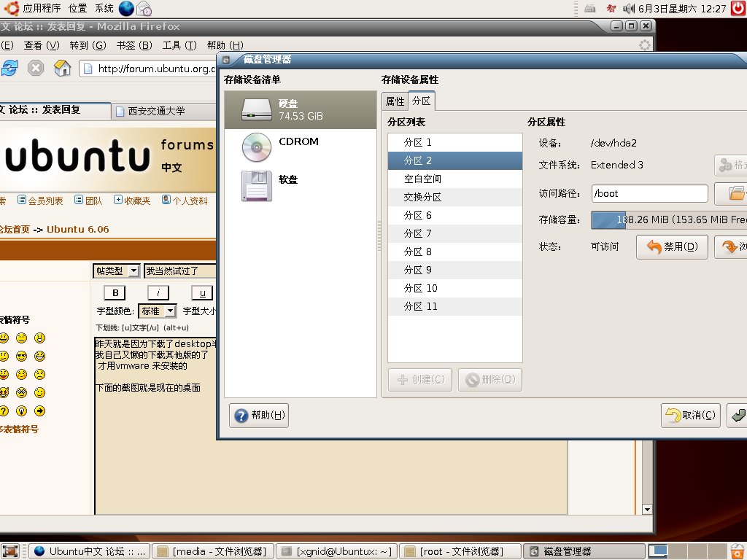Click the input method icon in top panel
The width and height of the screenshot is (747, 560).
point(611,8)
